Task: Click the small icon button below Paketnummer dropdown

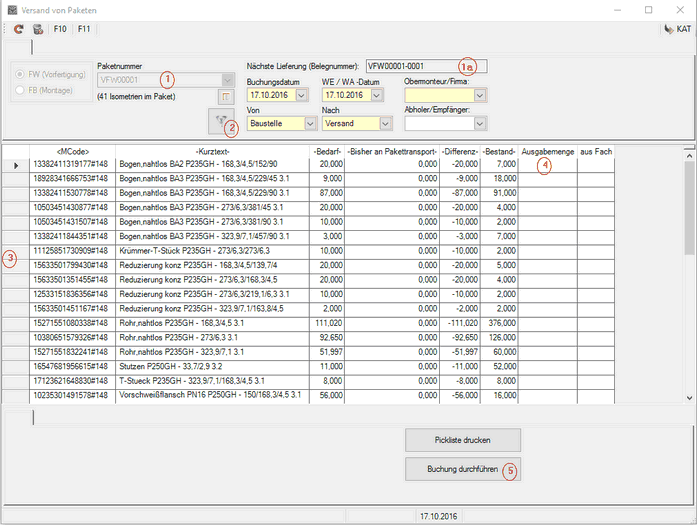Action: click(x=225, y=97)
